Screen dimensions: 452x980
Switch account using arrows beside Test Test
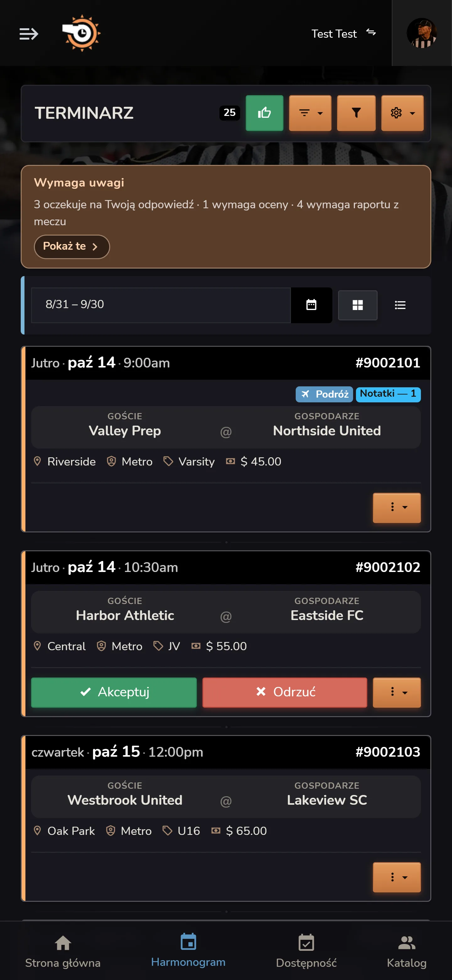point(371,33)
